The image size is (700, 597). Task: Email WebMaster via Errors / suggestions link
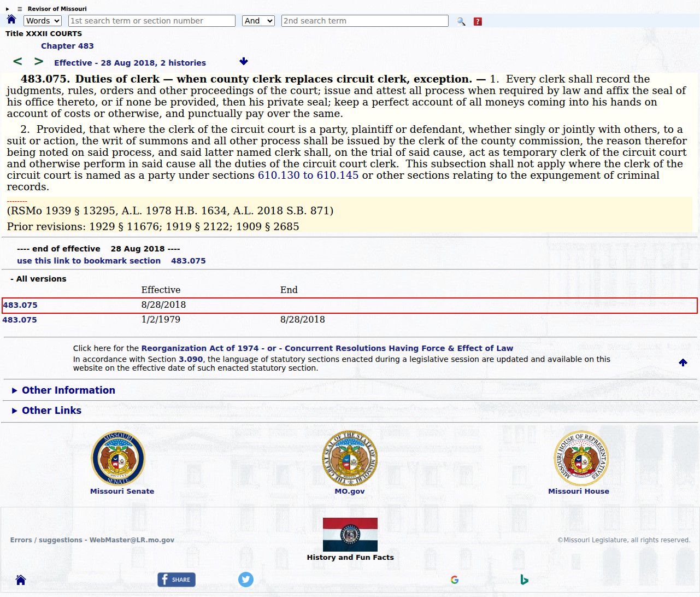click(x=92, y=540)
